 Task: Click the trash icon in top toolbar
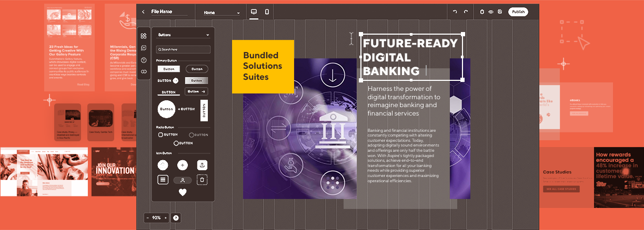482,12
